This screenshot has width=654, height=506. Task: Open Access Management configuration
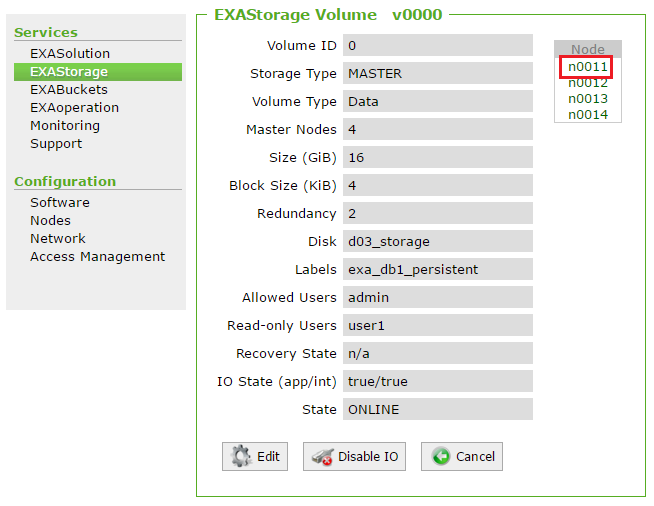coord(98,257)
